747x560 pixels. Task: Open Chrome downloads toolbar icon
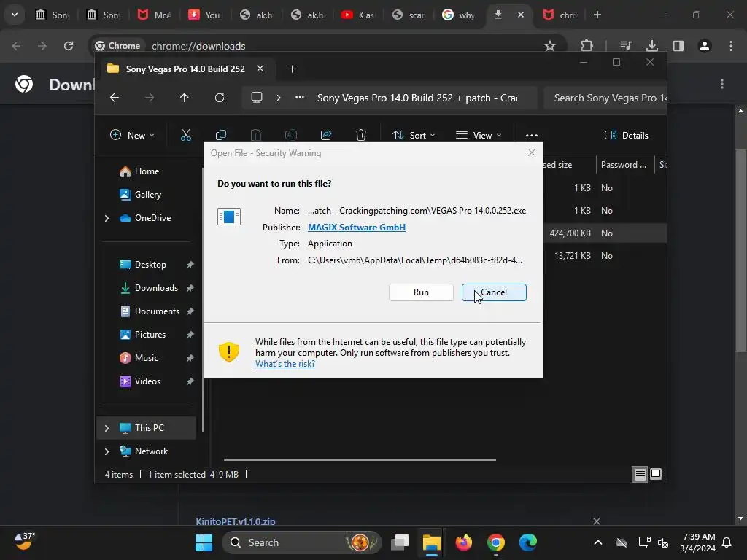tap(652, 46)
